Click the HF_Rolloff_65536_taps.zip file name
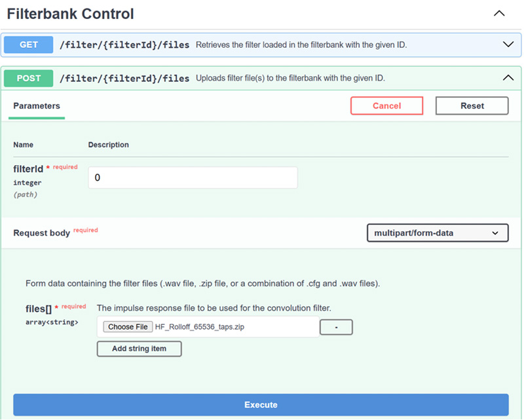This screenshot has width=524, height=420. tap(199, 327)
